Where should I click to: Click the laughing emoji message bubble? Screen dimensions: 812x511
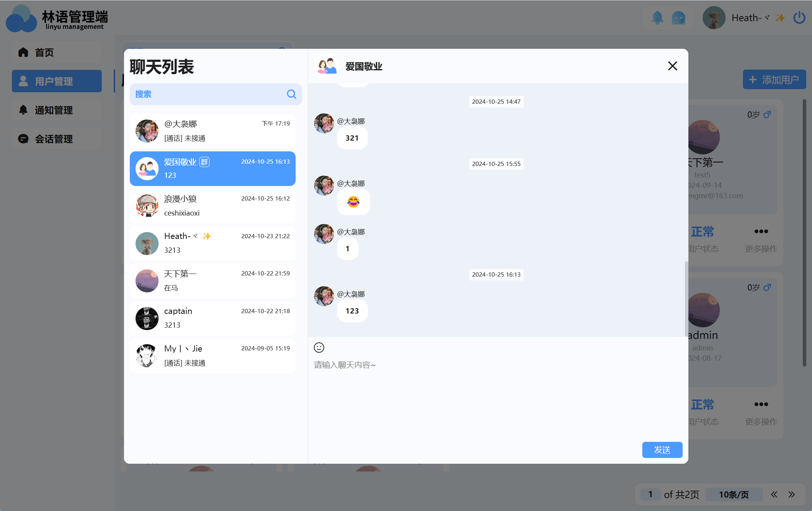pos(354,202)
